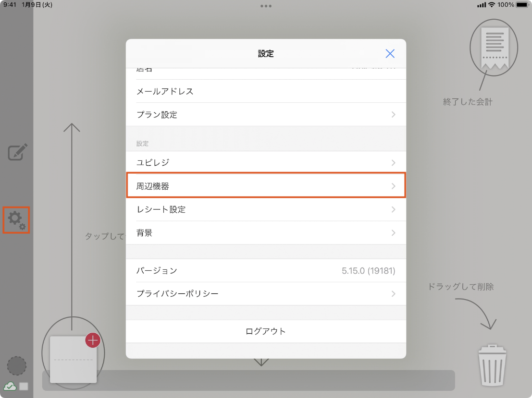Open レシート設定 row
This screenshot has width=532, height=398.
266,209
